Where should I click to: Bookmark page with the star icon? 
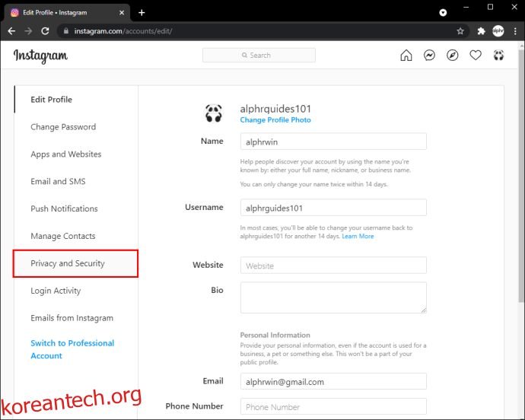[460, 31]
